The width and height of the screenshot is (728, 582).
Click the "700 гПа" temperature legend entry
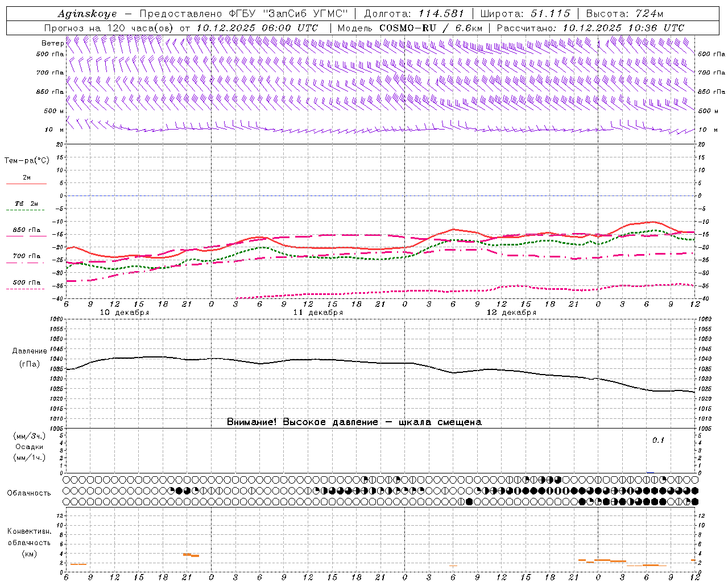26,256
